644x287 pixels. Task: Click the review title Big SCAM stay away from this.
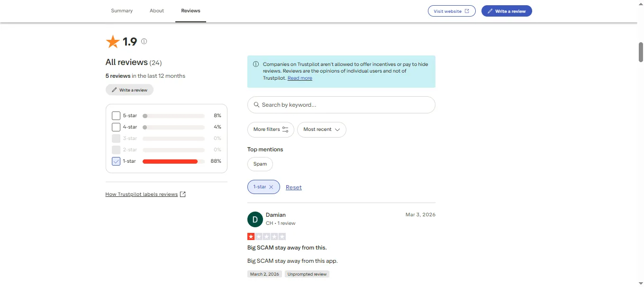(287, 248)
